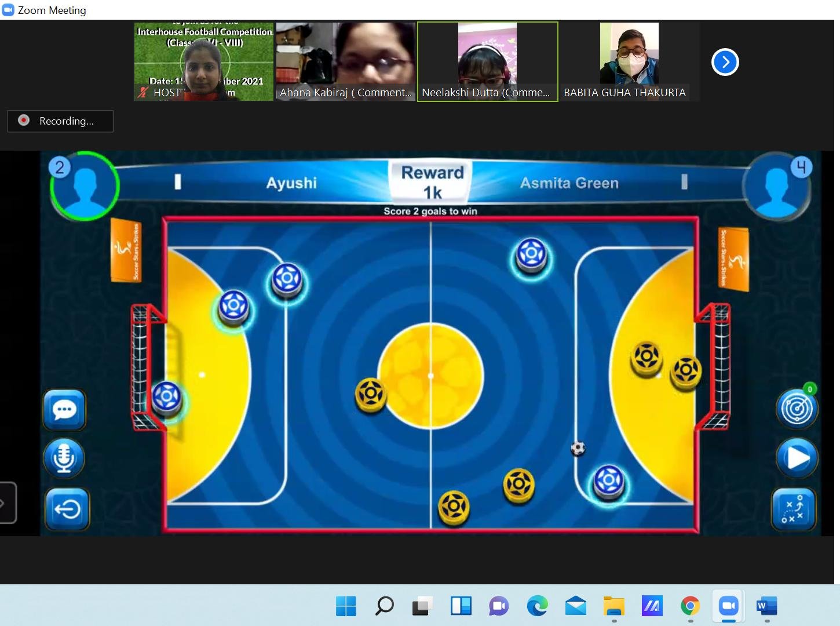Open the aim target radar button
The height and width of the screenshot is (626, 840).
click(x=797, y=408)
